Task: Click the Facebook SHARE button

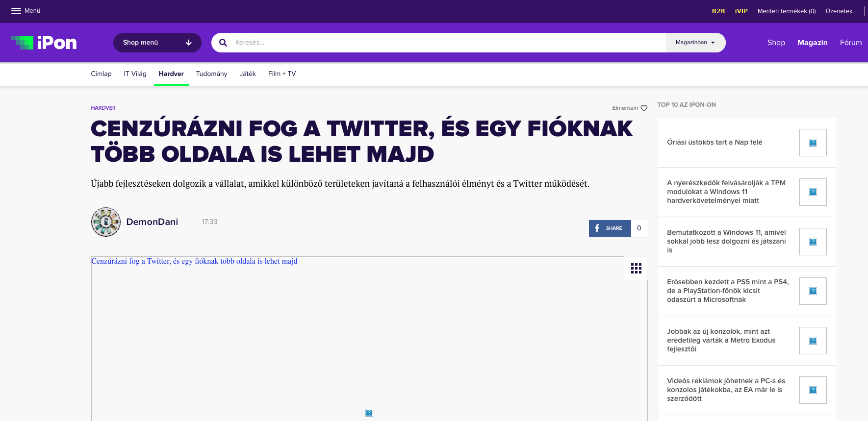Action: [x=610, y=228]
